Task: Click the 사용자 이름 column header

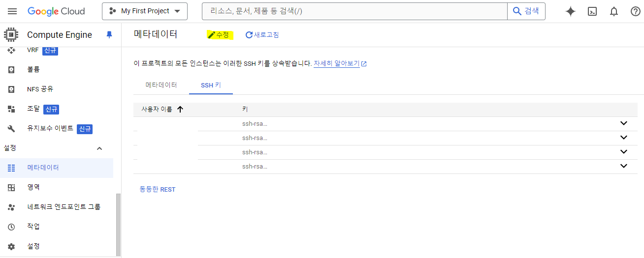Action: tap(157, 110)
